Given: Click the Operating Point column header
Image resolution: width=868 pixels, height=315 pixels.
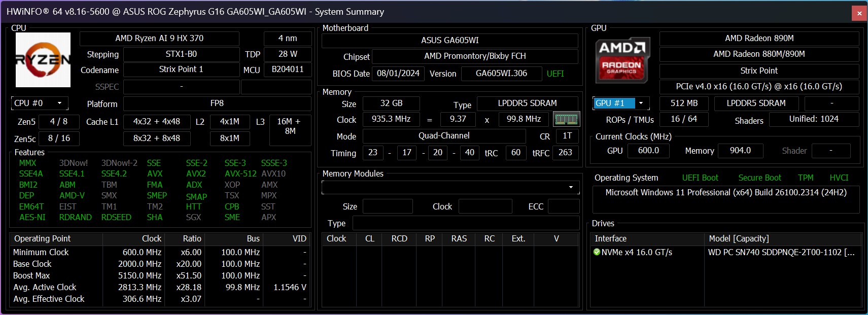Looking at the screenshot, I should (56, 238).
